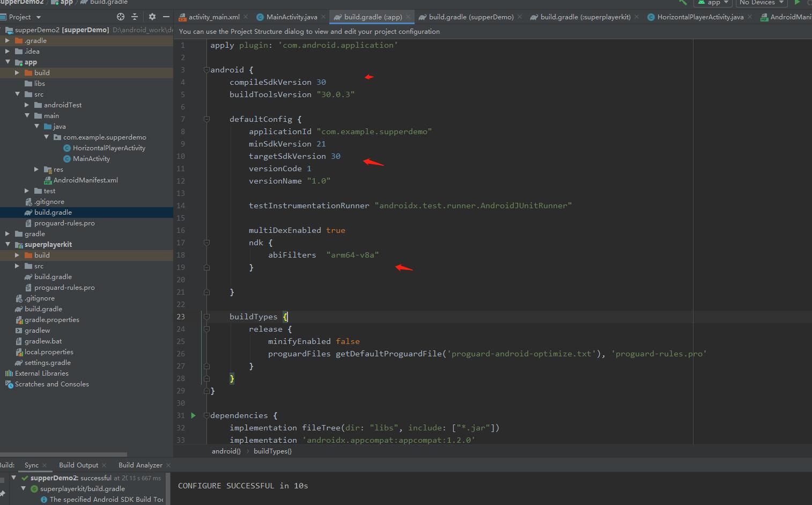This screenshot has width=812, height=505.
Task: Switch to activity_main.xml tab
Action: [x=214, y=17]
